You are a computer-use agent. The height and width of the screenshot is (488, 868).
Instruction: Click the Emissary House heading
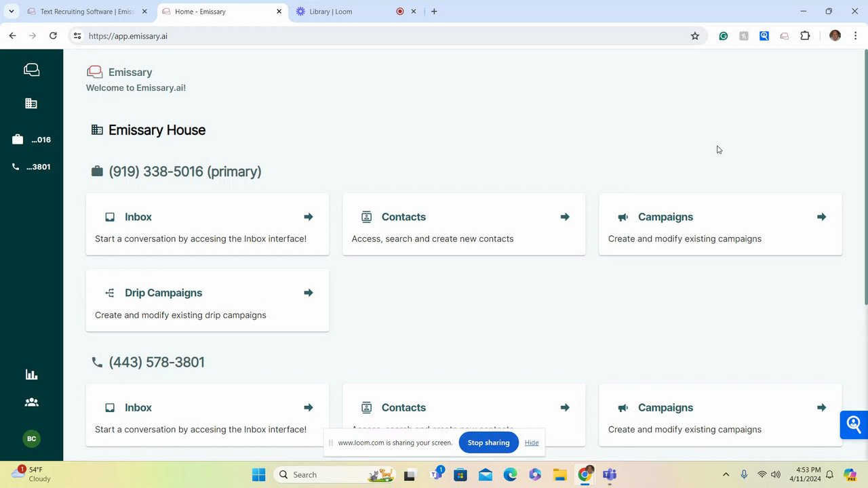click(157, 130)
